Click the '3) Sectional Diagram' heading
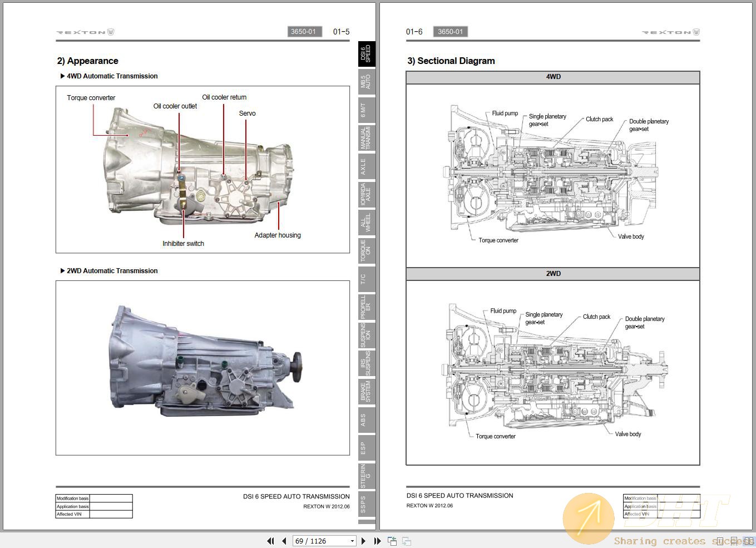This screenshot has height=548, width=756. 451,61
